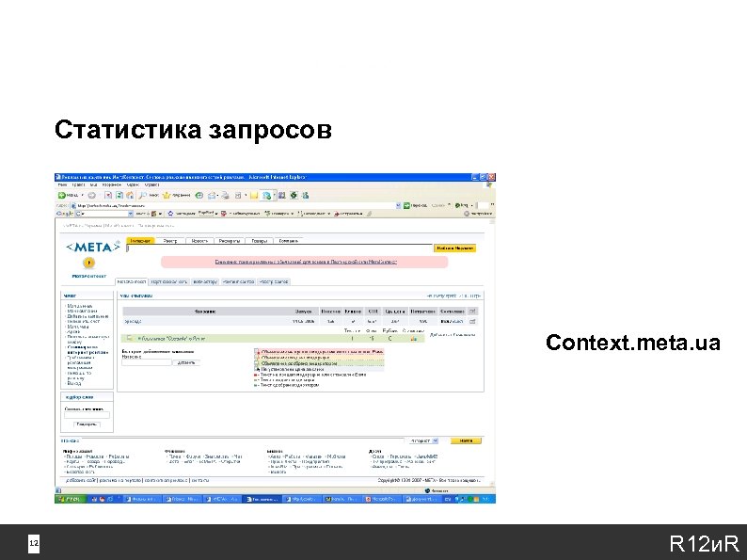
Task: Click the link inside the pink notice banner
Action: (x=306, y=262)
